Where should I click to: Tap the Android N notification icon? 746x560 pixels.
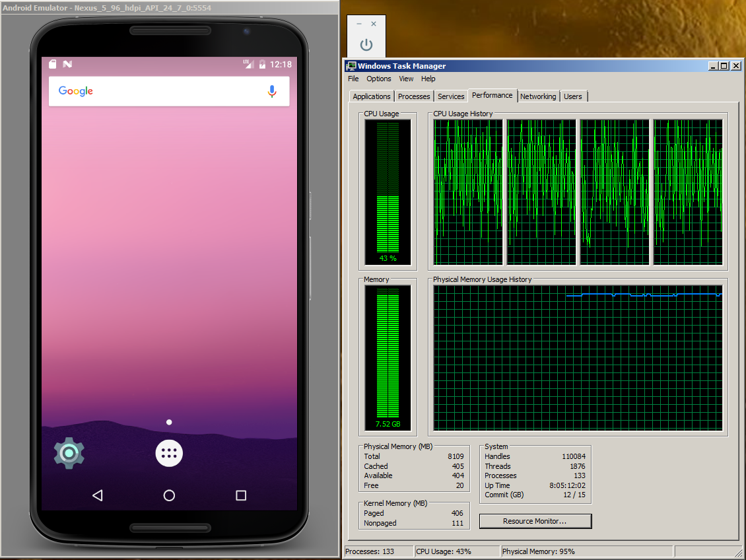click(67, 64)
